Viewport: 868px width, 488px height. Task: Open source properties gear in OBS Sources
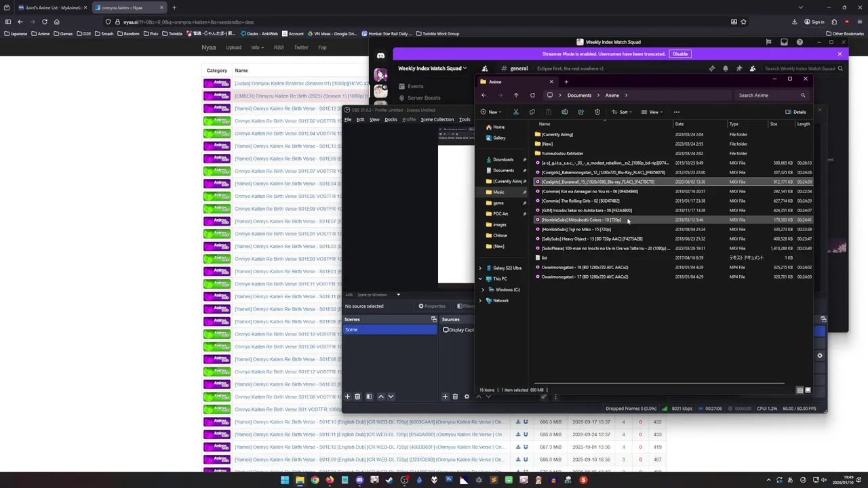pos(467,396)
